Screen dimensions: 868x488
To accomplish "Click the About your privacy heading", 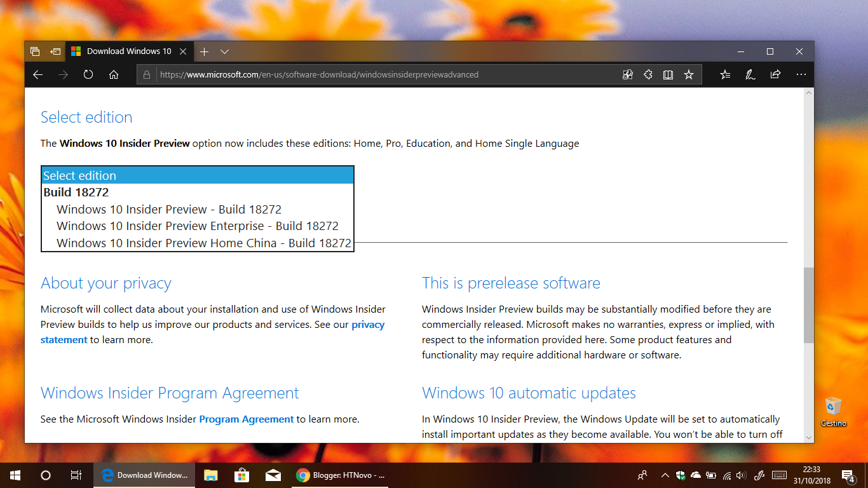I will point(106,283).
